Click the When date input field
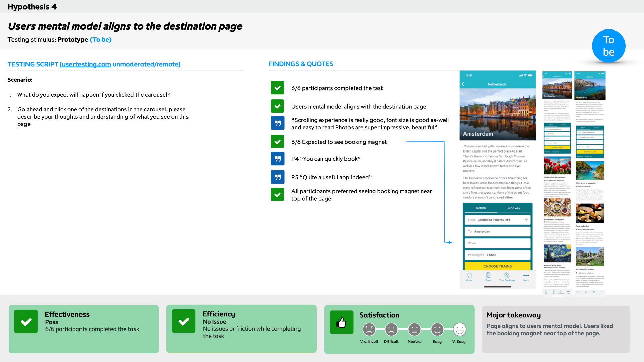Screen dimensions: 644x362 coord(497,243)
